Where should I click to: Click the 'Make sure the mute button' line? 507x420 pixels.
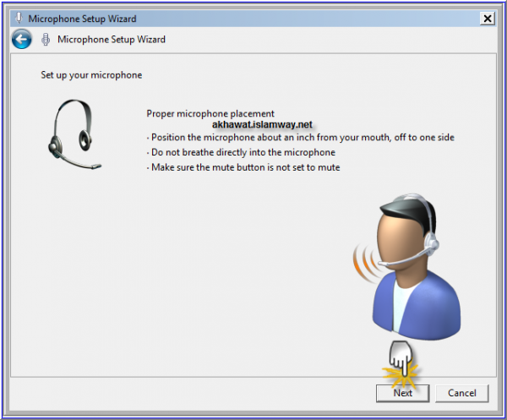click(x=243, y=167)
